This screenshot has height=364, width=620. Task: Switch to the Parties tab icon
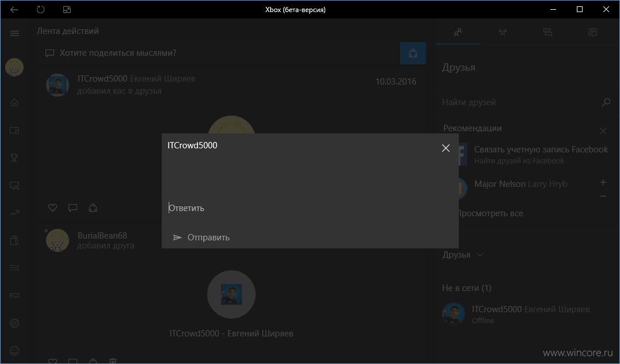503,32
